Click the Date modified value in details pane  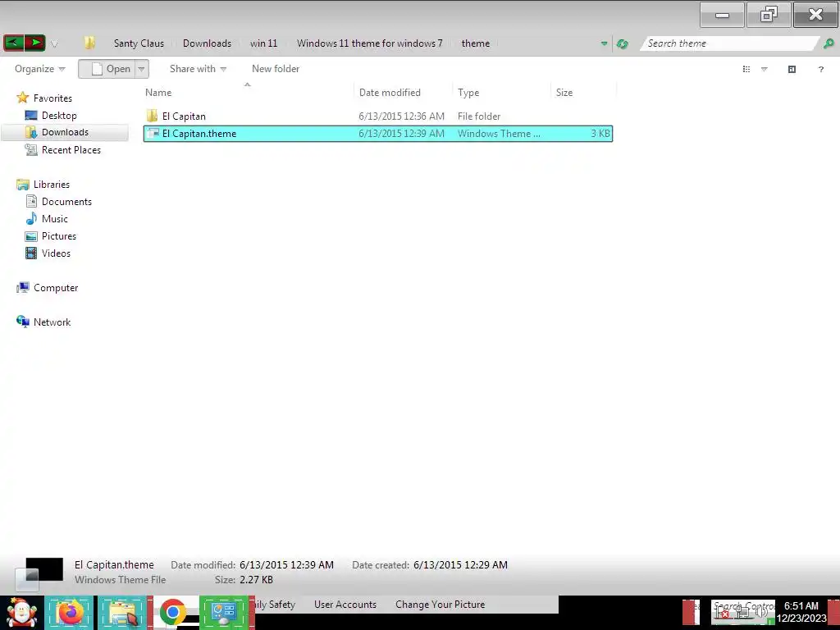[286, 564]
